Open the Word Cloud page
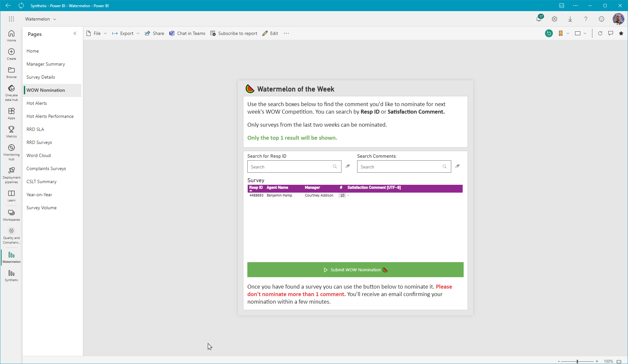 click(x=39, y=155)
